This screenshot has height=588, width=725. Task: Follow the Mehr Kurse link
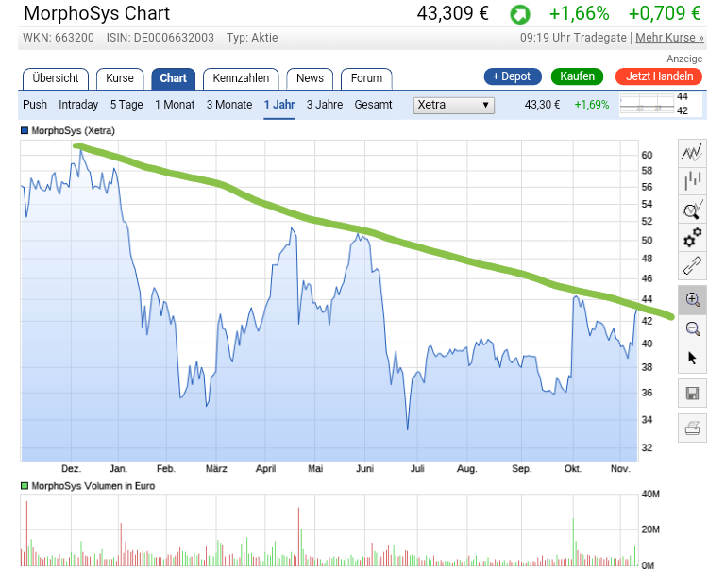coord(669,38)
